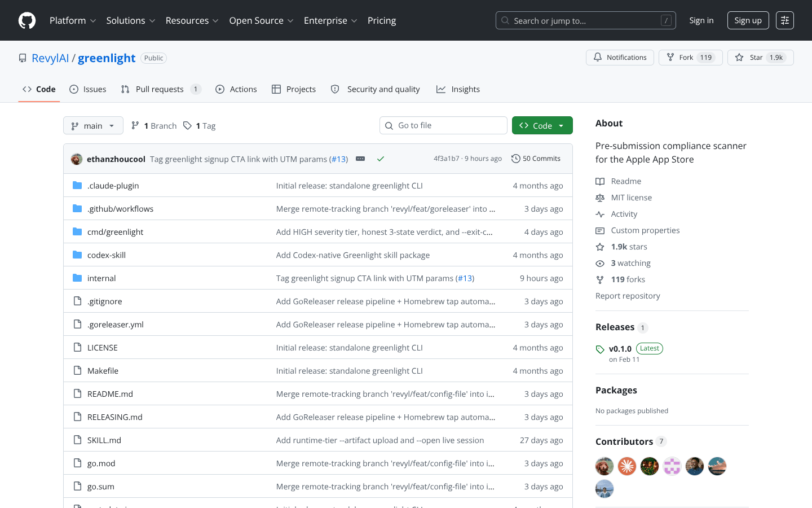Star the greenlight repository

click(x=760, y=58)
